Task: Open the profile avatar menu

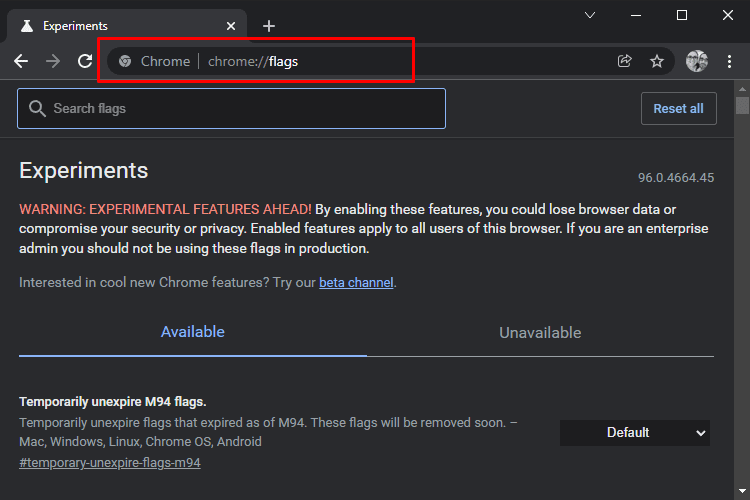Action: click(697, 61)
